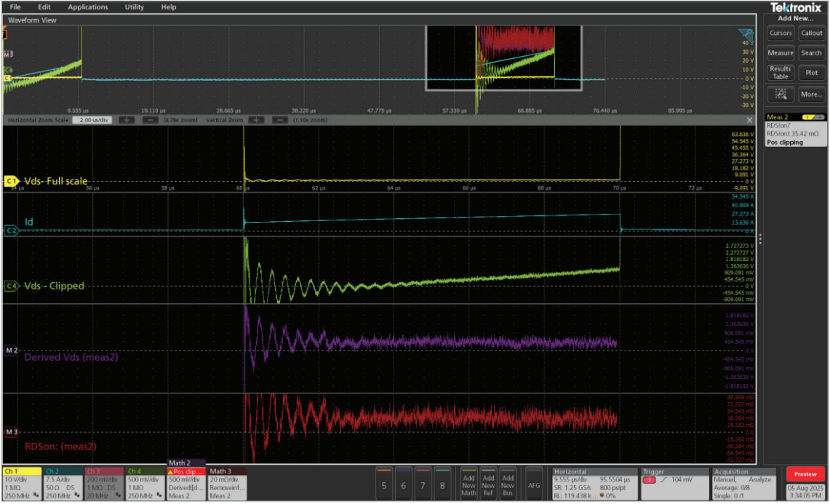Click the zoom box draw icon
Screen dimensions: 830x504
(x=781, y=94)
